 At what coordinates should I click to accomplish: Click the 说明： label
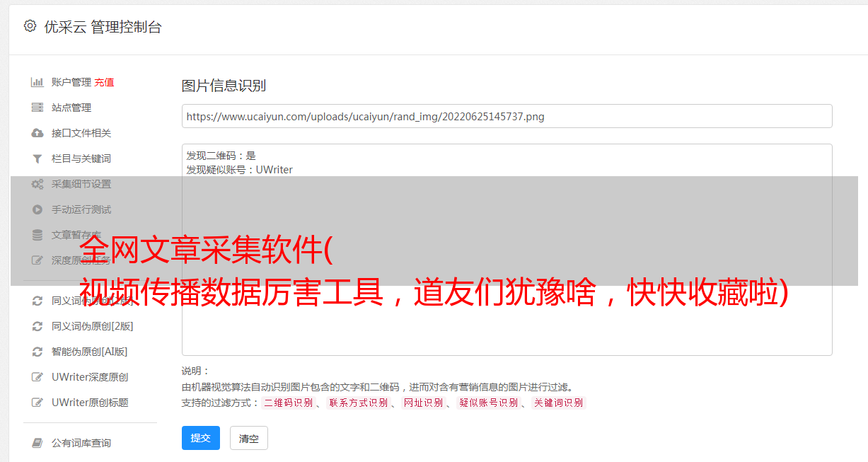pos(196,371)
